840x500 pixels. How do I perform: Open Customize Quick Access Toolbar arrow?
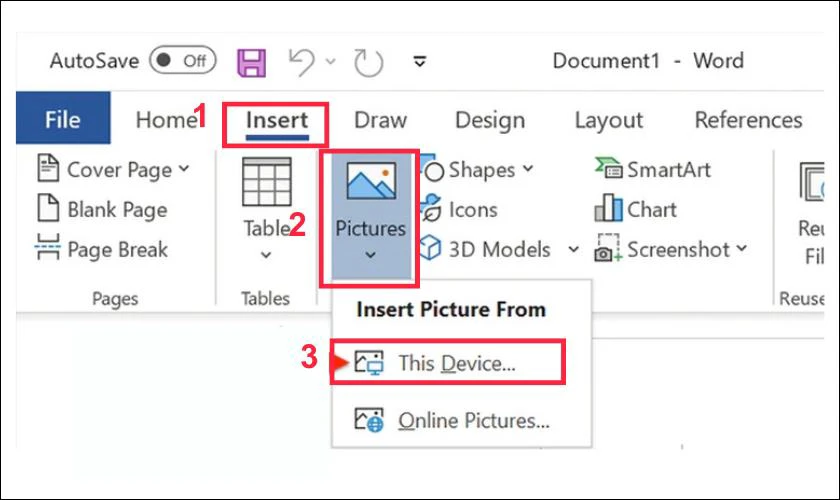click(421, 61)
